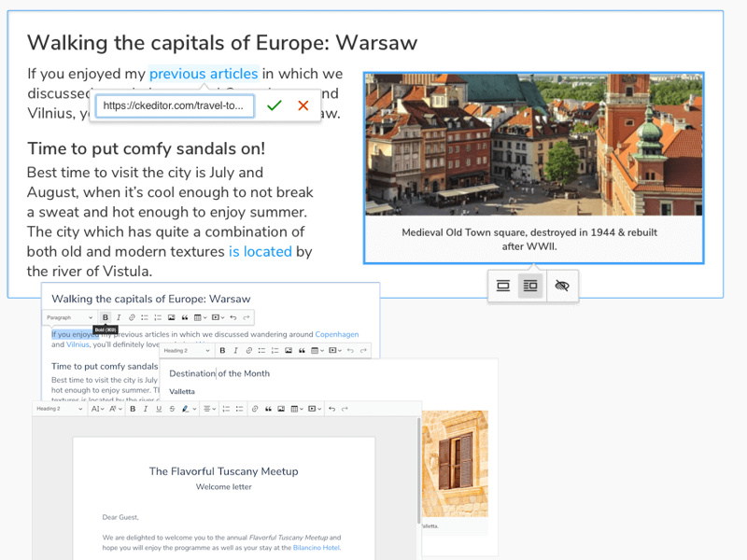Open table dropdown in Tuscany document toolbar
The height and width of the screenshot is (560, 747).
(x=297, y=409)
